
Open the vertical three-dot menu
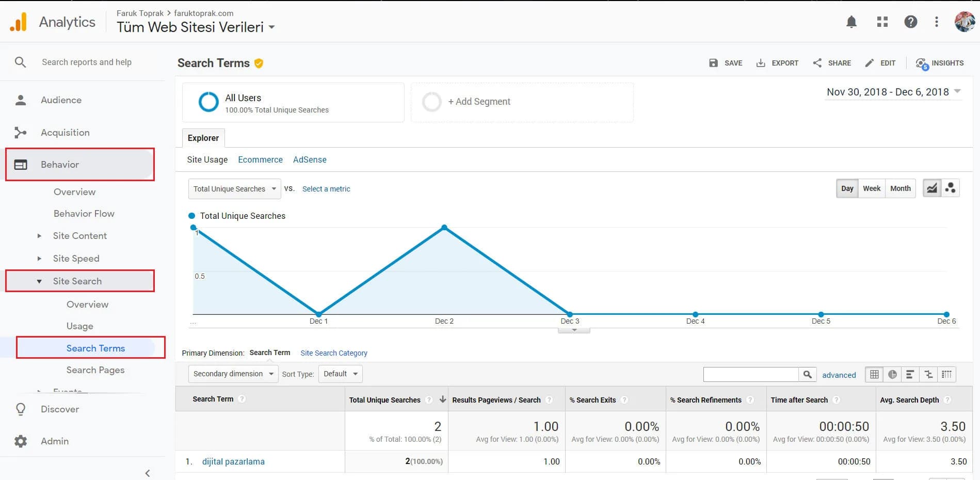click(937, 22)
